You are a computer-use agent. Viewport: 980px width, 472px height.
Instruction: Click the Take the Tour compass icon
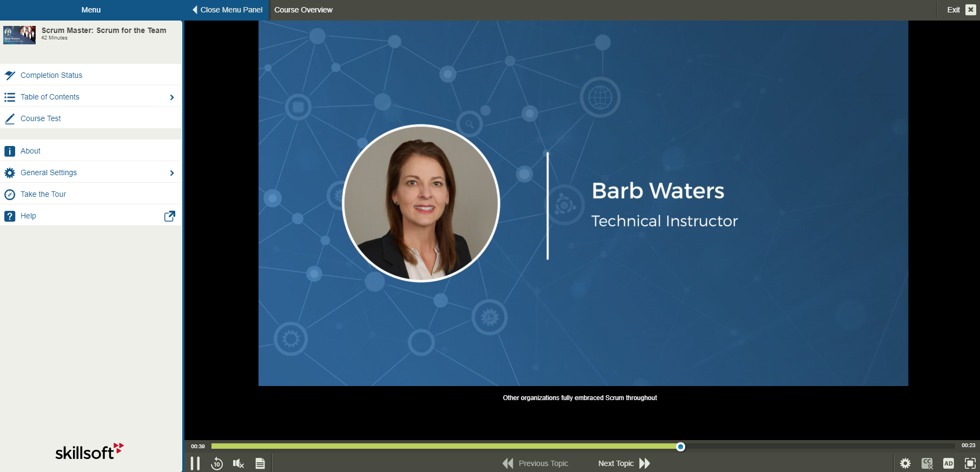[x=10, y=195]
